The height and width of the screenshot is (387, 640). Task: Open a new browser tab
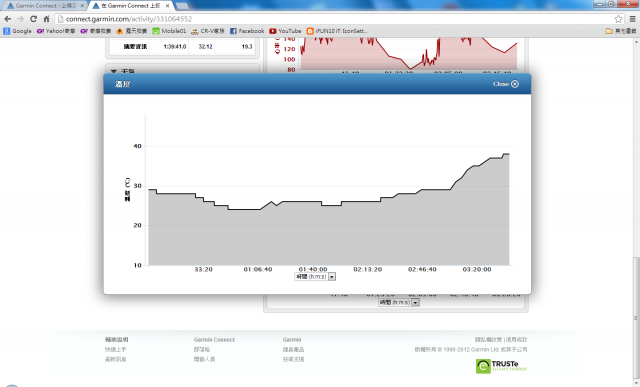[x=182, y=6]
